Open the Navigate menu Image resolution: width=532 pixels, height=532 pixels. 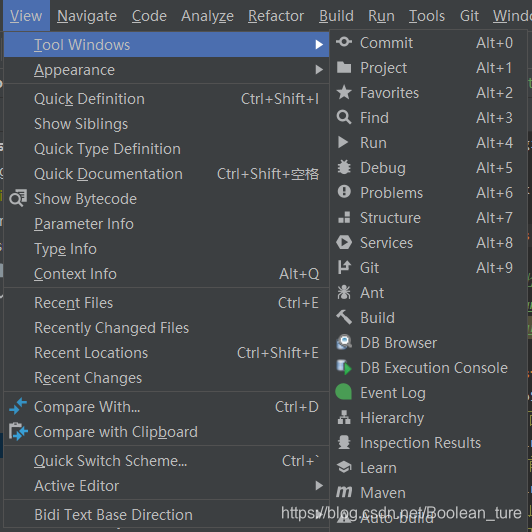[x=87, y=16]
